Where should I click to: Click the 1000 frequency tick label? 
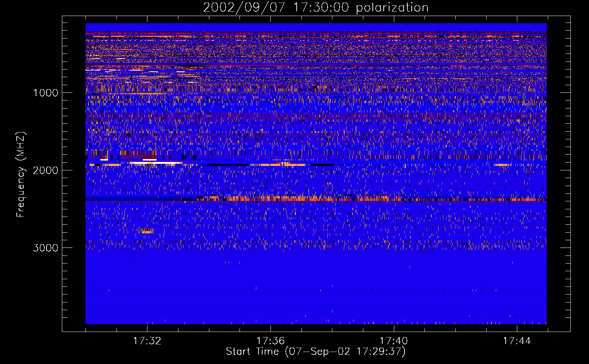click(x=46, y=93)
